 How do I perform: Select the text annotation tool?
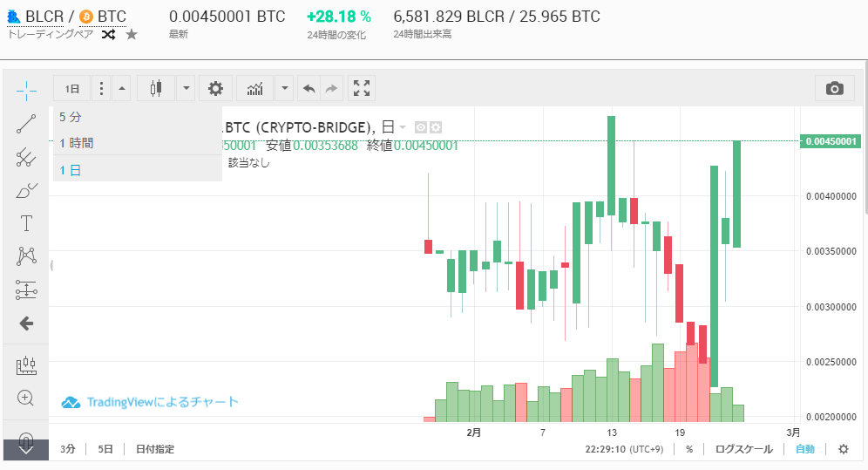tap(26, 223)
